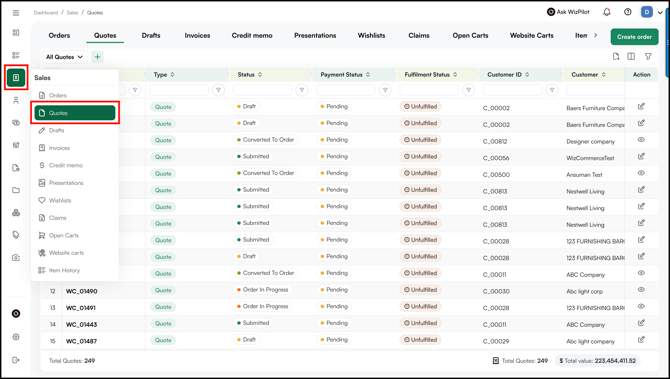This screenshot has height=379, width=670.
Task: Open quote WC_01490
Action: point(82,291)
